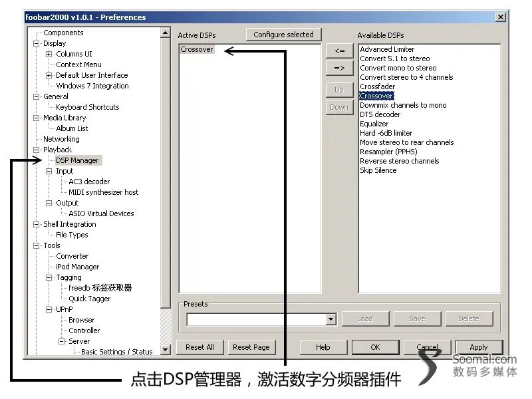Screen dimensions: 532x399
Task: Collapse the Media Library node
Action: point(37,118)
